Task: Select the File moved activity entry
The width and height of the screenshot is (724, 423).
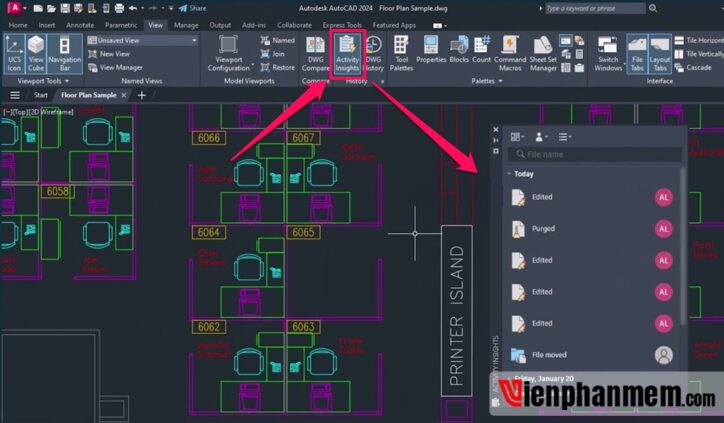Action: 593,355
